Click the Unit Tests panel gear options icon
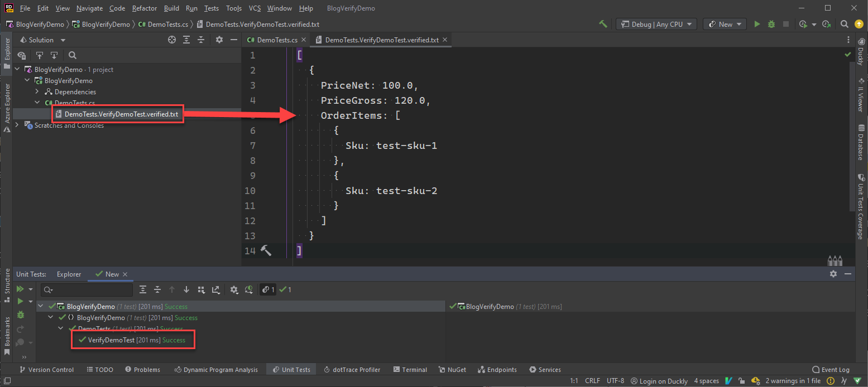868x387 pixels. (x=833, y=274)
